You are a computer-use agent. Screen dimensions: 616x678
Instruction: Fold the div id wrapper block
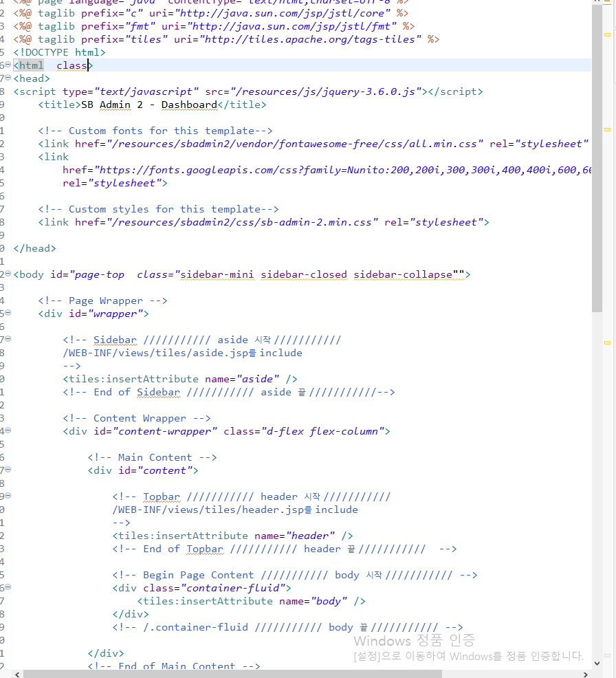pos(8,313)
